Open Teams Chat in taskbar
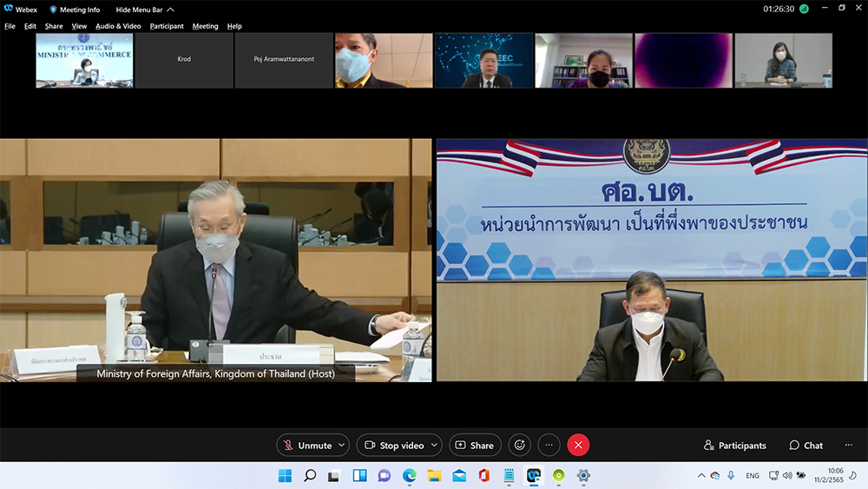 point(385,476)
